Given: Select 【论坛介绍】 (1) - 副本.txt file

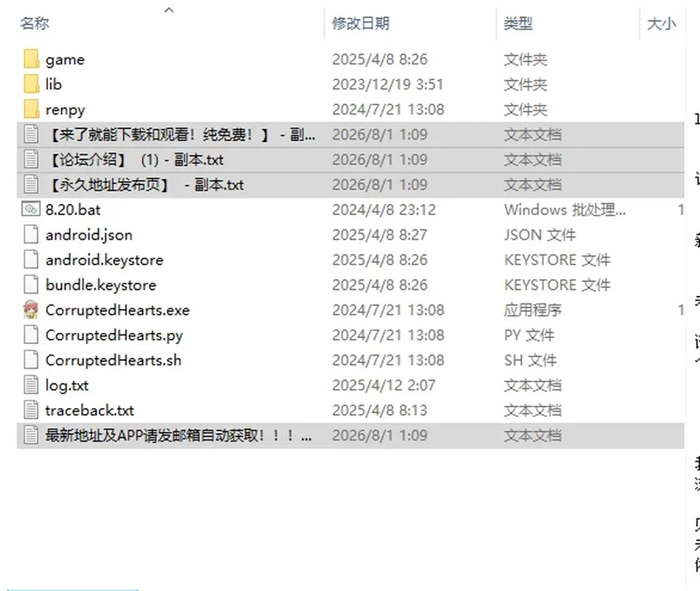Looking at the screenshot, I should (x=351, y=160).
